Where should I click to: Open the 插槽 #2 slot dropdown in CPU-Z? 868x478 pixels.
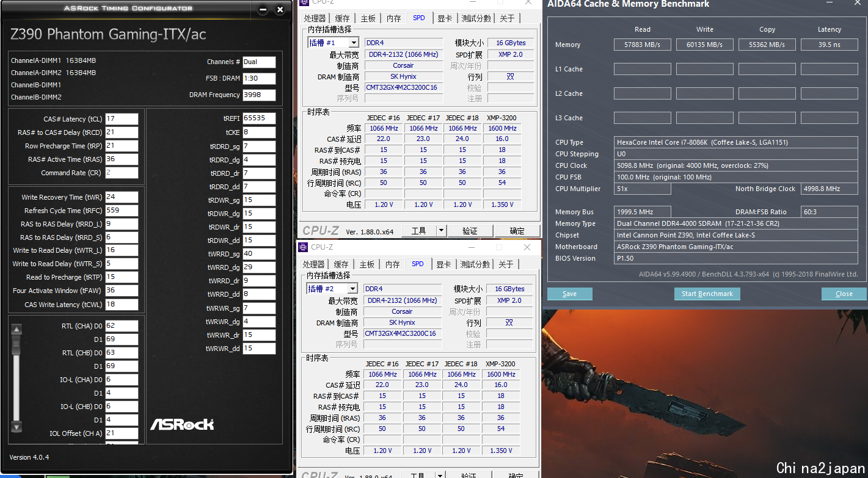(x=352, y=289)
